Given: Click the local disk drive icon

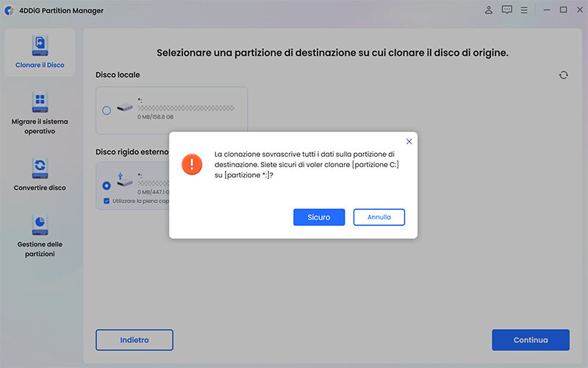Looking at the screenshot, I should point(125,107).
